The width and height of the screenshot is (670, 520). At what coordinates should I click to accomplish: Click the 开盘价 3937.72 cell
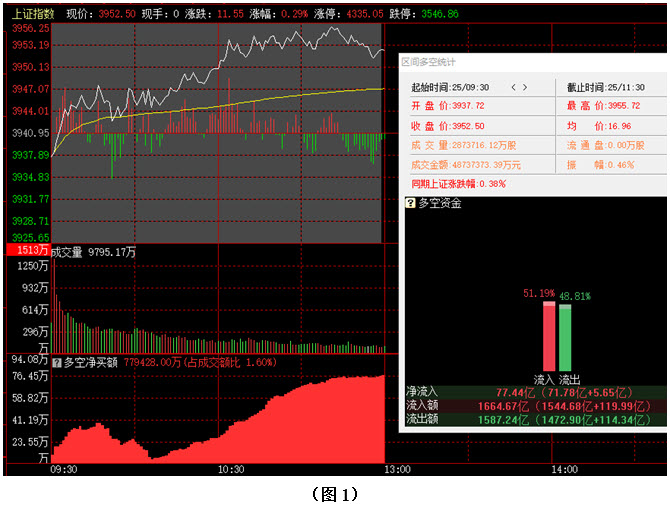click(448, 106)
